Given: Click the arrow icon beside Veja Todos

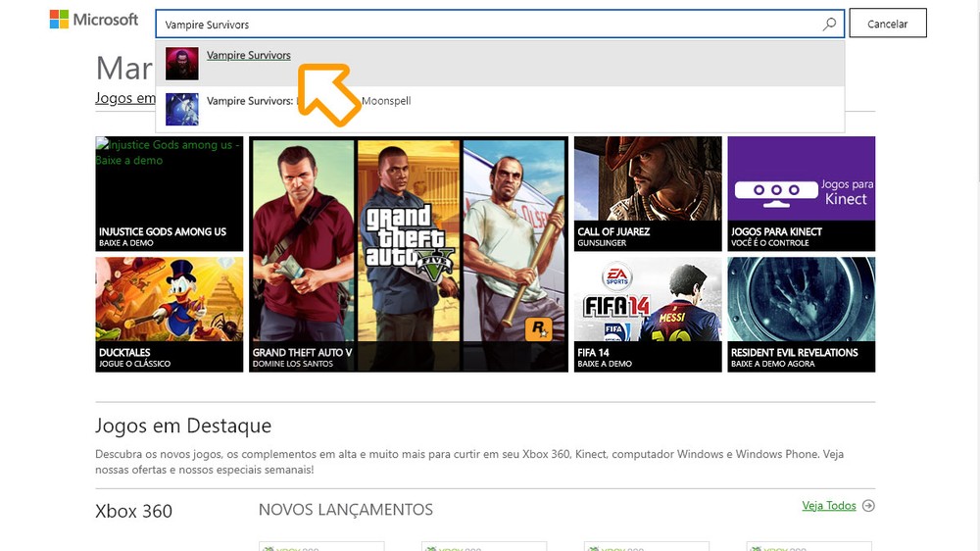Looking at the screenshot, I should click(868, 505).
